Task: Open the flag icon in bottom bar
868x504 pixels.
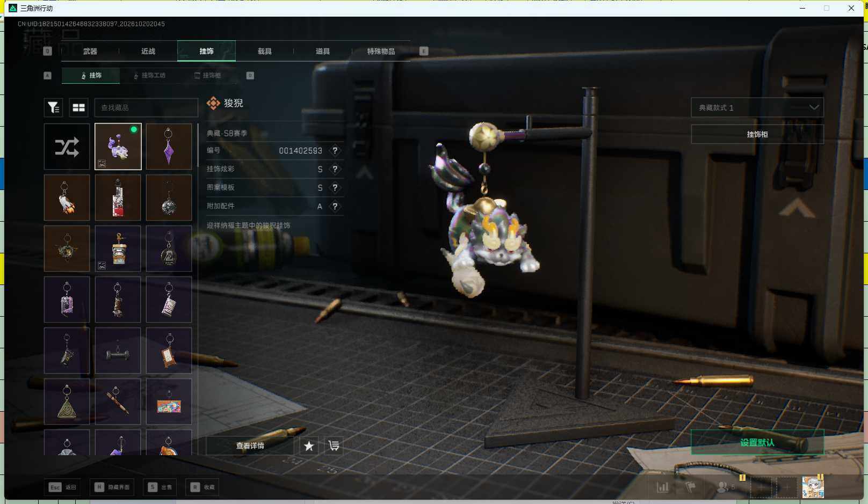Action: click(x=691, y=487)
